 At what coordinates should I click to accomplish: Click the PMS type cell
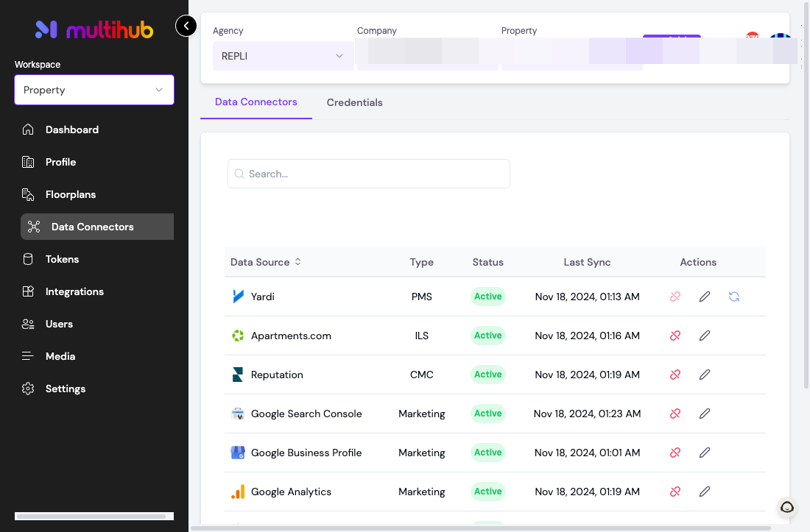421,297
